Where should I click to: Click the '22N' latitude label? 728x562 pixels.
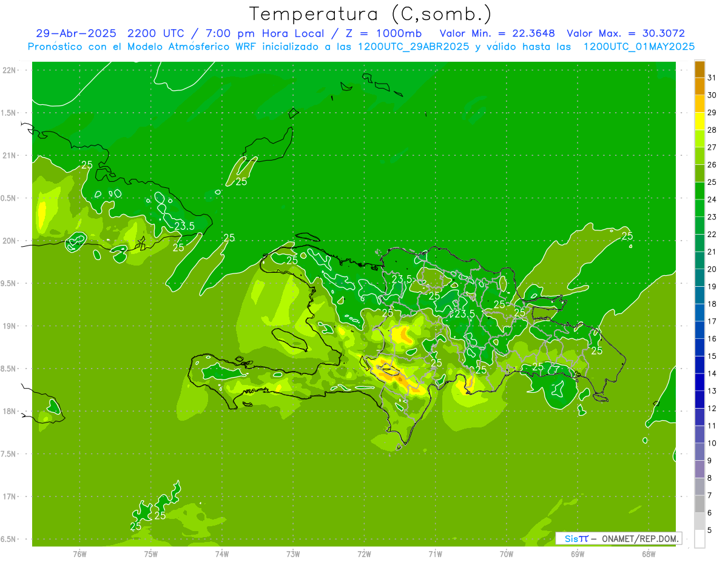pos(9,70)
